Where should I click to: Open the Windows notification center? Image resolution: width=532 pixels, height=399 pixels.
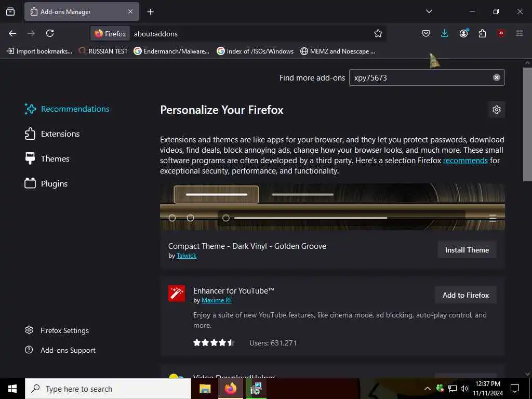click(x=515, y=389)
